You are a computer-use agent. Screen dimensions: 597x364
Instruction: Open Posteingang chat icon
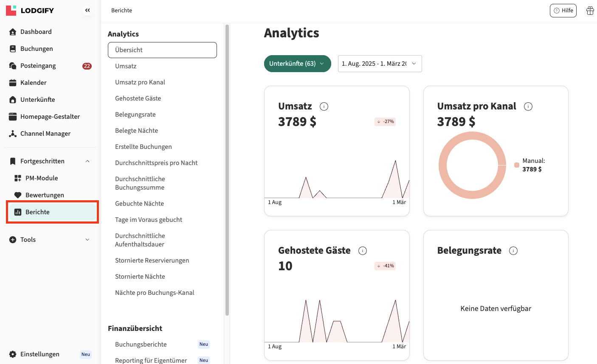tap(13, 66)
